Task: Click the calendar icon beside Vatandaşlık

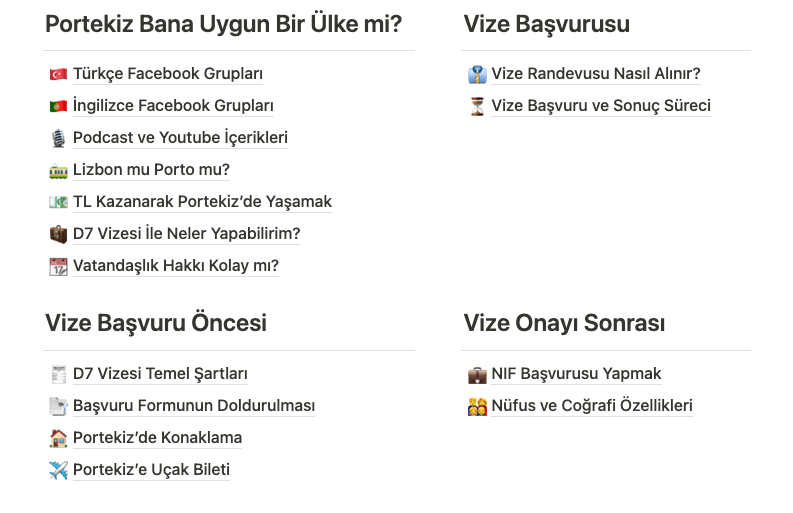Action: (x=58, y=266)
